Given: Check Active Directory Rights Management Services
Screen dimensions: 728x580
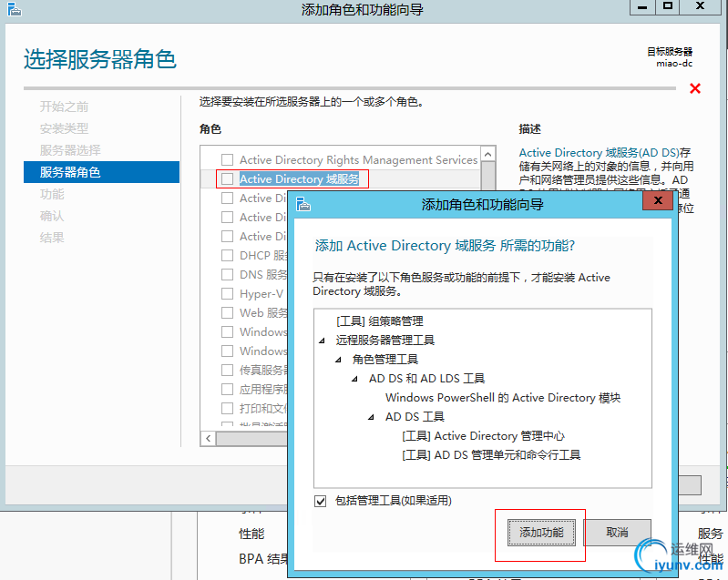Looking at the screenshot, I should coord(227,160).
